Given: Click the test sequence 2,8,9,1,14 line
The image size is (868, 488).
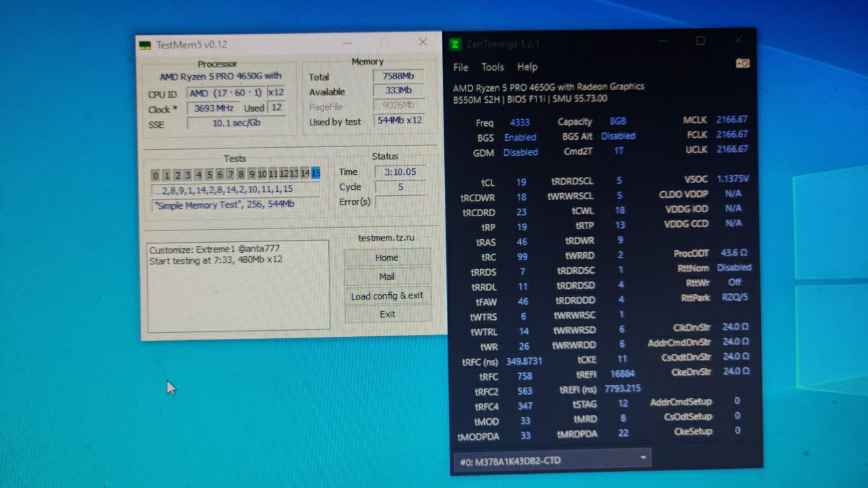Looking at the screenshot, I should 236,190.
